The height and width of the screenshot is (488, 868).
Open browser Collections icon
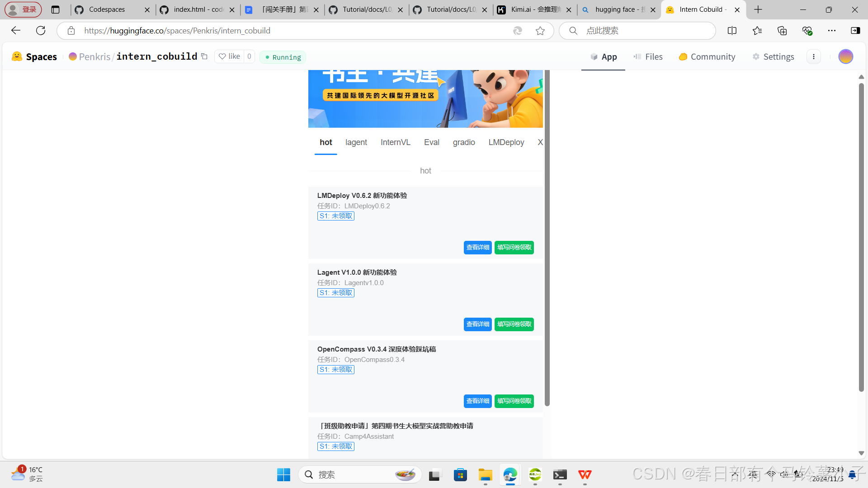coord(782,31)
